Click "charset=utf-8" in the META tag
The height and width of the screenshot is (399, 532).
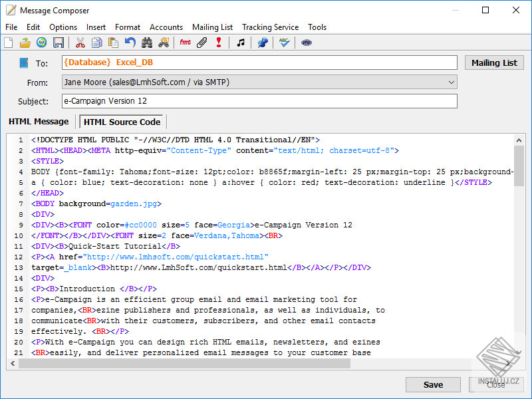coord(360,150)
